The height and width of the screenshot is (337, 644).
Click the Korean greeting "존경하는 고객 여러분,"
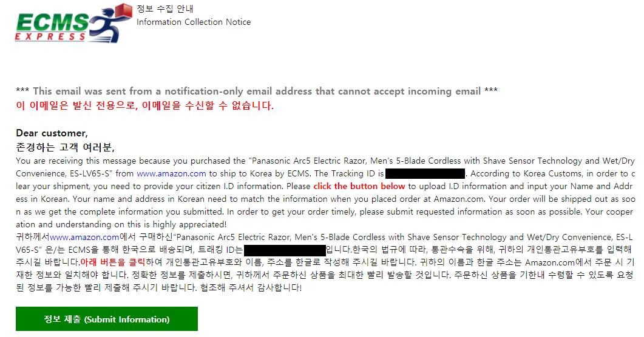65,147
